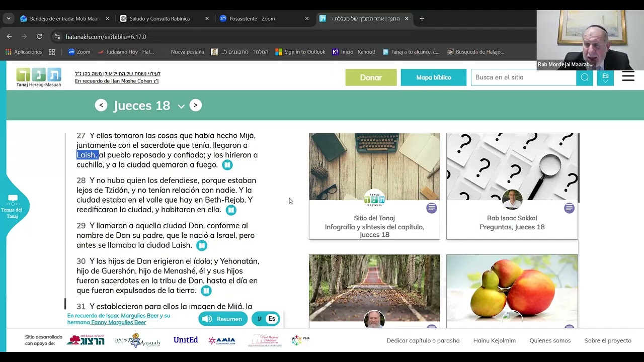The height and width of the screenshot is (362, 644).
Task: Switch to Bandeja de entrada tab
Action: coord(64,19)
